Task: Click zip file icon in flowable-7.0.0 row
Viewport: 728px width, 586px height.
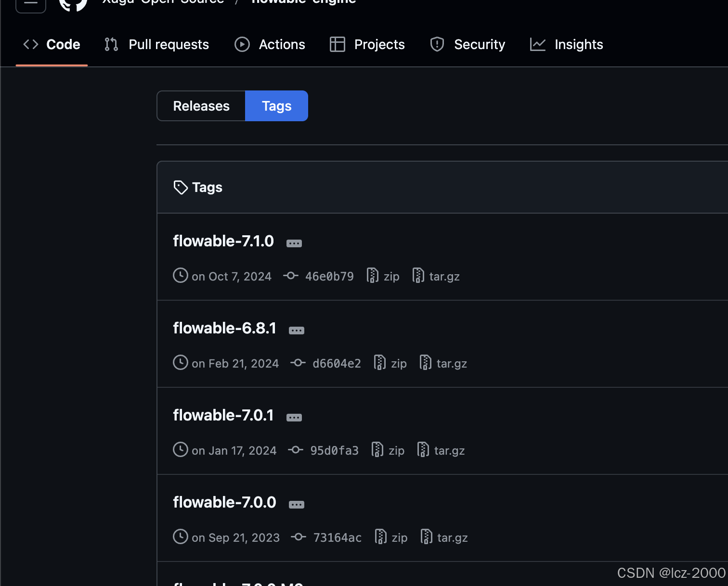Action: click(381, 536)
